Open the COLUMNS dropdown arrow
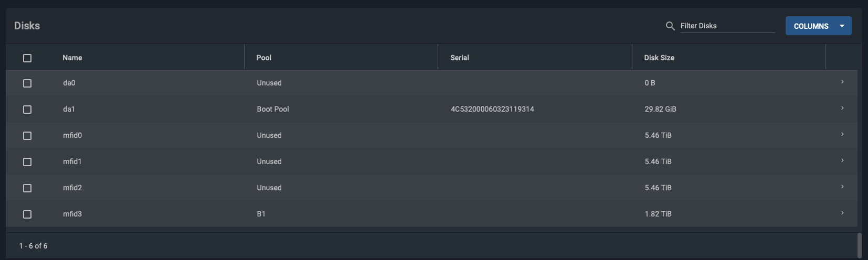This screenshot has height=260, width=868. click(x=842, y=26)
